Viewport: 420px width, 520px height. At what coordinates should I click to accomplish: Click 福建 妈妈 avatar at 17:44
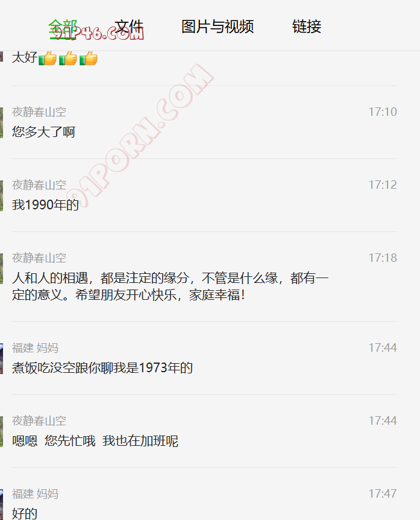click(x=1, y=358)
